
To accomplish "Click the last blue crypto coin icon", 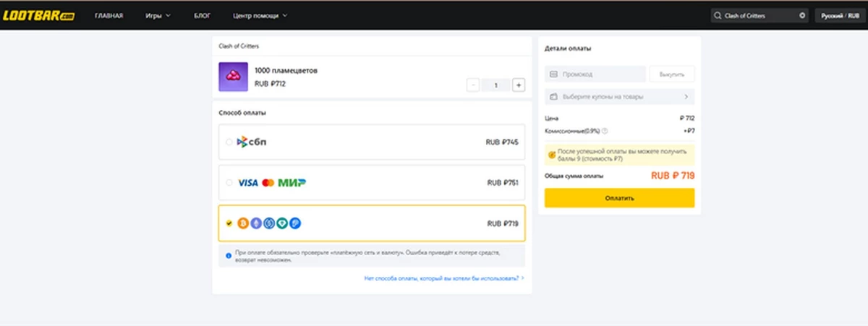I will [295, 223].
